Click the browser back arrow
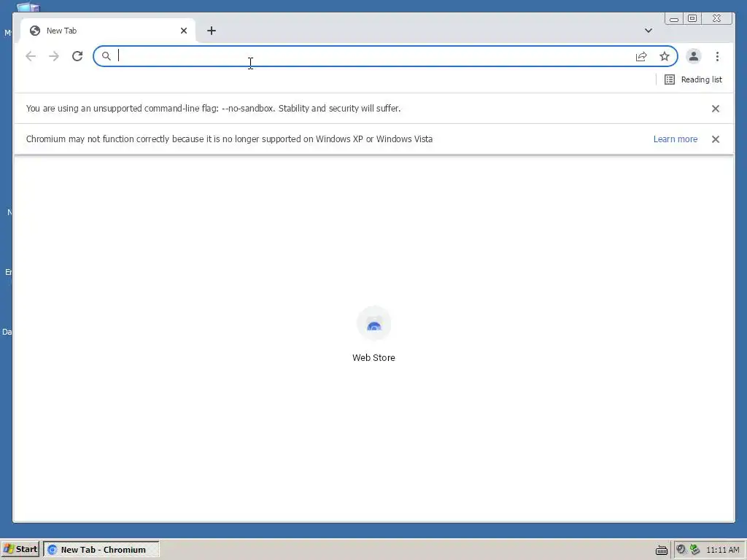This screenshot has width=747, height=560. (x=31, y=56)
